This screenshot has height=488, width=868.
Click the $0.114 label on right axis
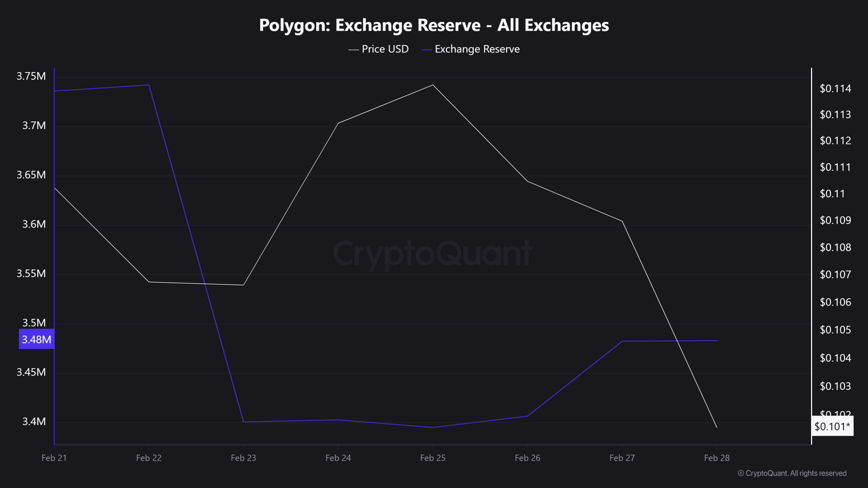[835, 89]
